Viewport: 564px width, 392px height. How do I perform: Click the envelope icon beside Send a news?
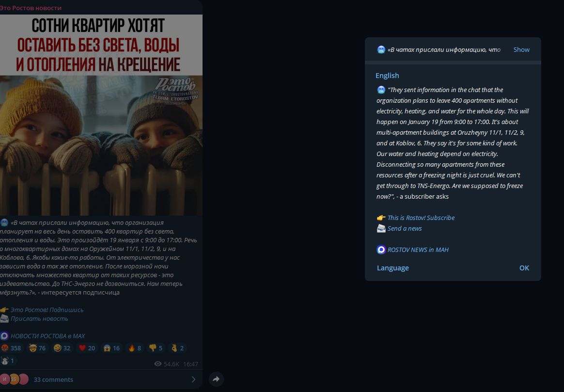pos(381,228)
